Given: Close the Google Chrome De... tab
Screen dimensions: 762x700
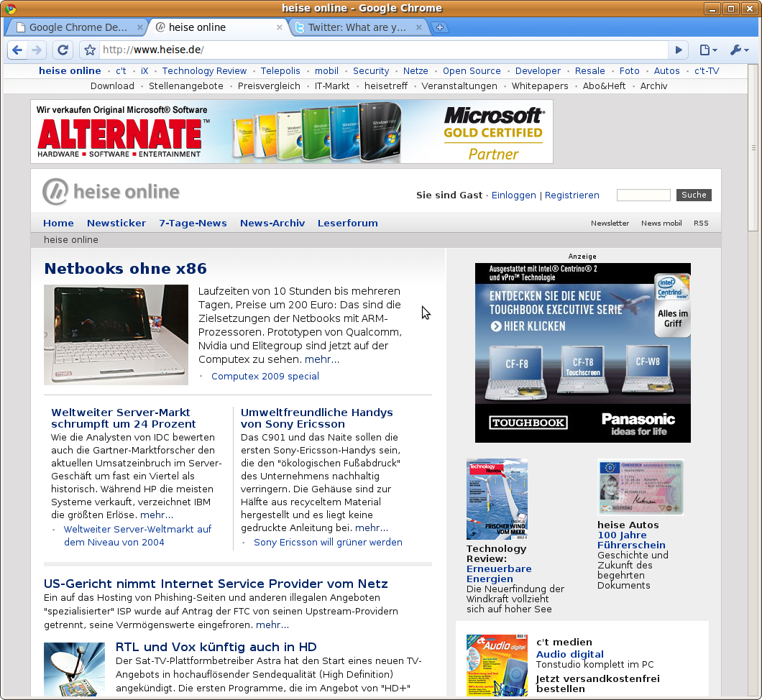Looking at the screenshot, I should click(x=140, y=27).
